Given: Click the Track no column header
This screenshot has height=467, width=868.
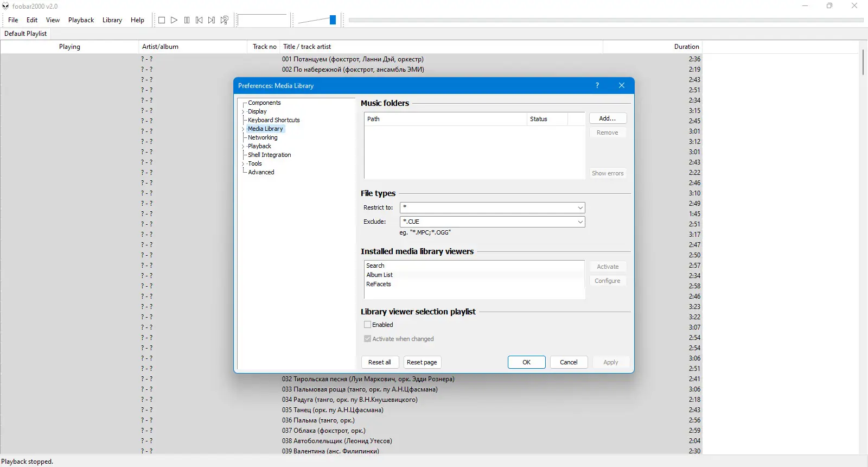Looking at the screenshot, I should pos(264,47).
